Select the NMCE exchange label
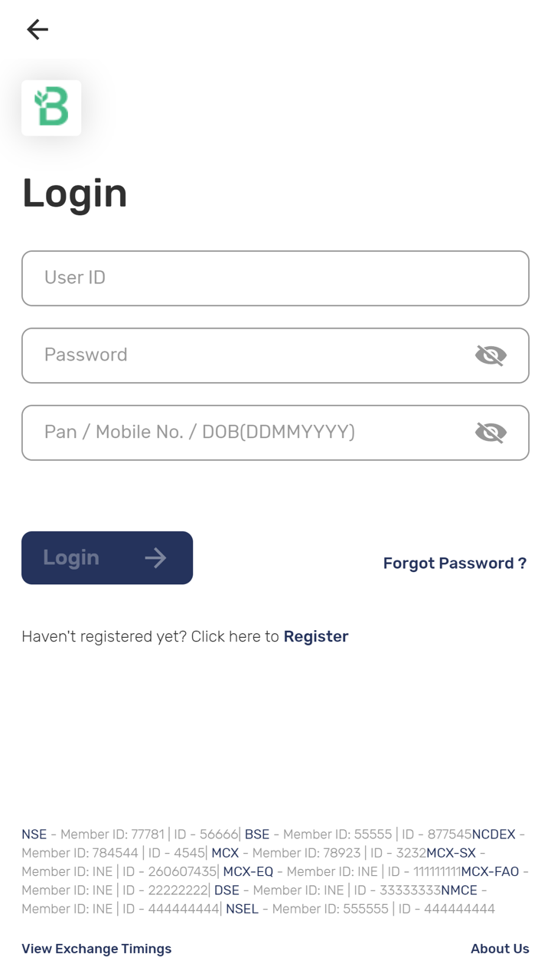The height and width of the screenshot is (980, 551). 459,890
